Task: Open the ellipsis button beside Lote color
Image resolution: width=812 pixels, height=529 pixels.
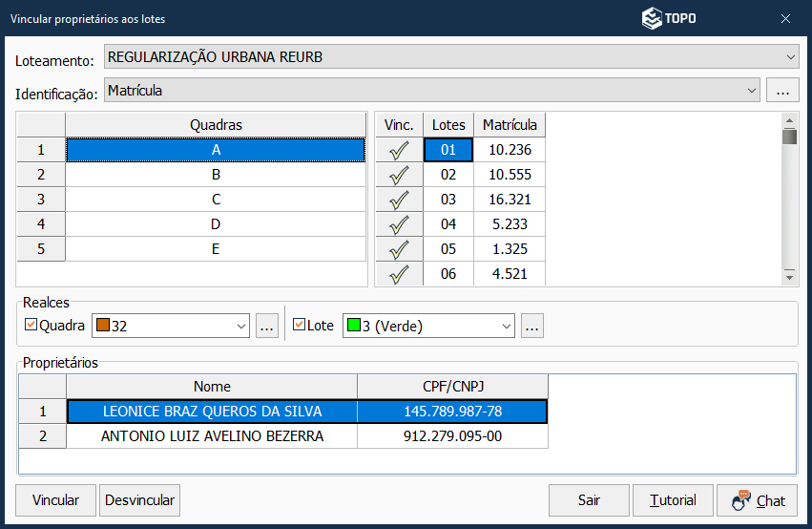Action: pyautogui.click(x=532, y=326)
